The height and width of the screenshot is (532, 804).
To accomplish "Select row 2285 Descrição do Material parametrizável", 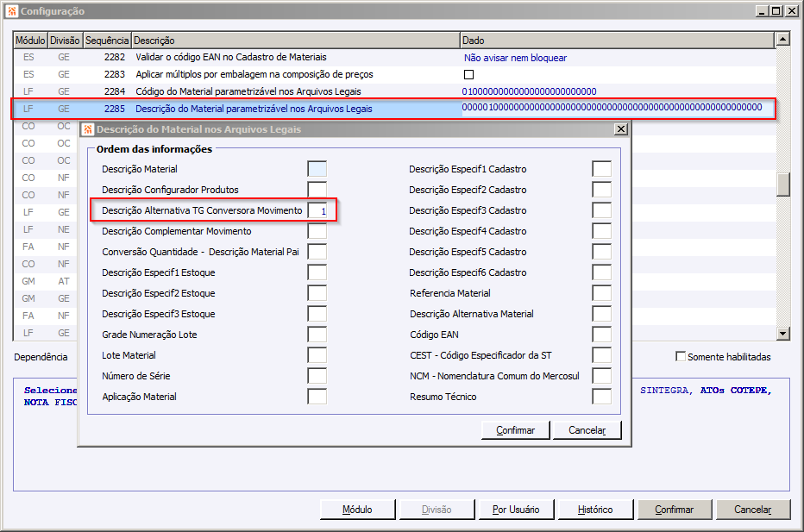I will (x=394, y=109).
